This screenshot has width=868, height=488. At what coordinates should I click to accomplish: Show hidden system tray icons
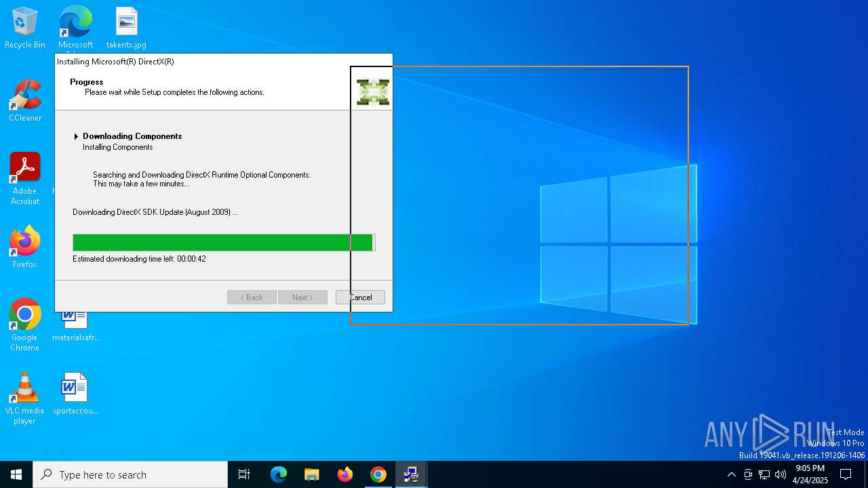pyautogui.click(x=731, y=474)
